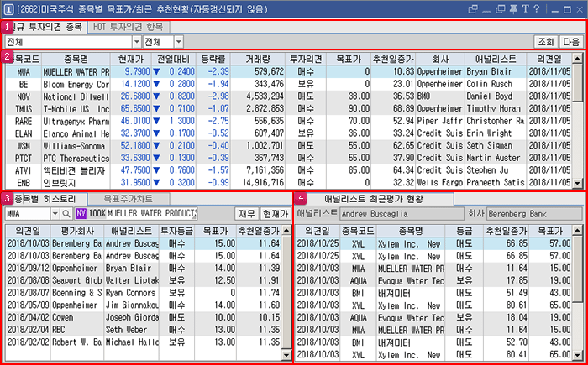Click the down arrow of the top table scrollbar

578,183
